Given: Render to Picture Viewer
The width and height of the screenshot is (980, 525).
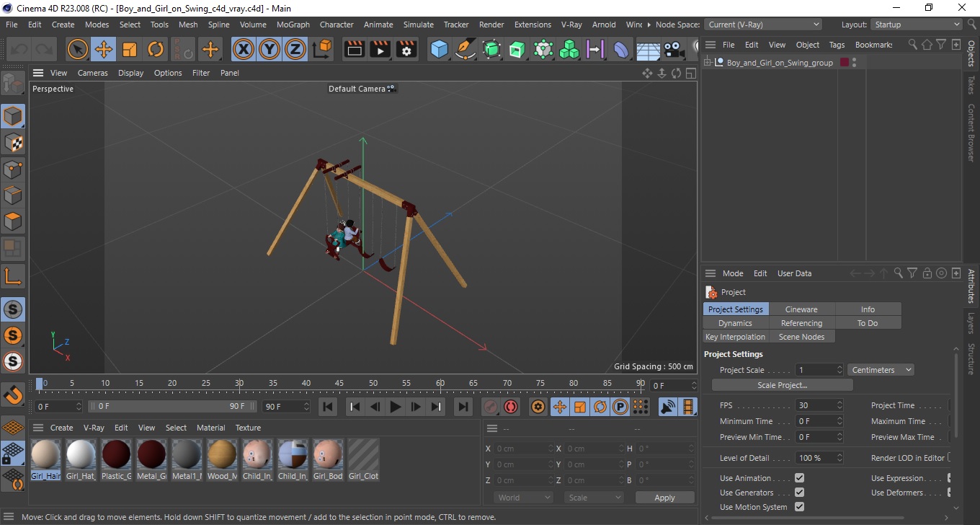Looking at the screenshot, I should pyautogui.click(x=380, y=49).
